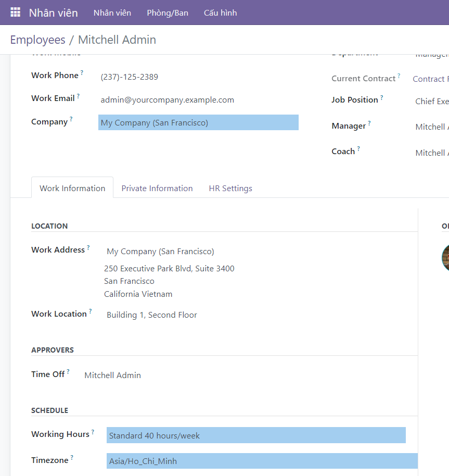The width and height of the screenshot is (449, 476).
Task: Go back to Employees breadcrumb
Action: pos(37,40)
